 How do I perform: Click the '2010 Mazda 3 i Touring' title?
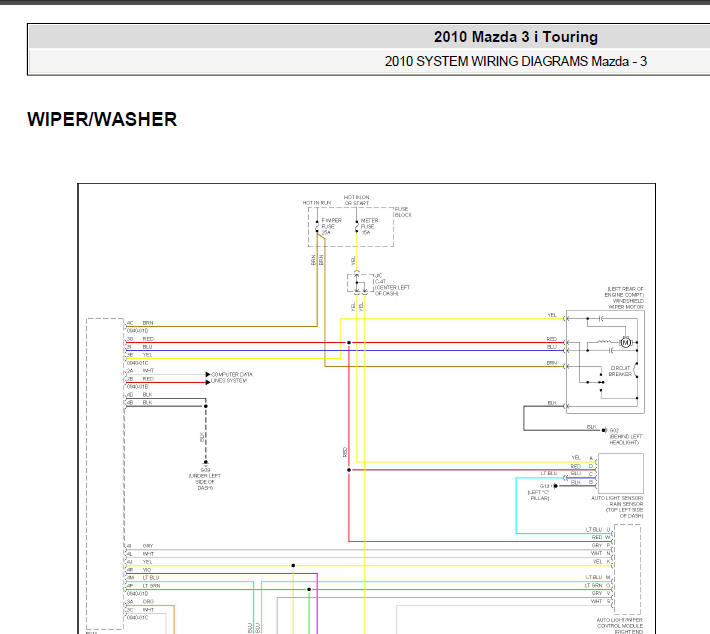pyautogui.click(x=515, y=37)
